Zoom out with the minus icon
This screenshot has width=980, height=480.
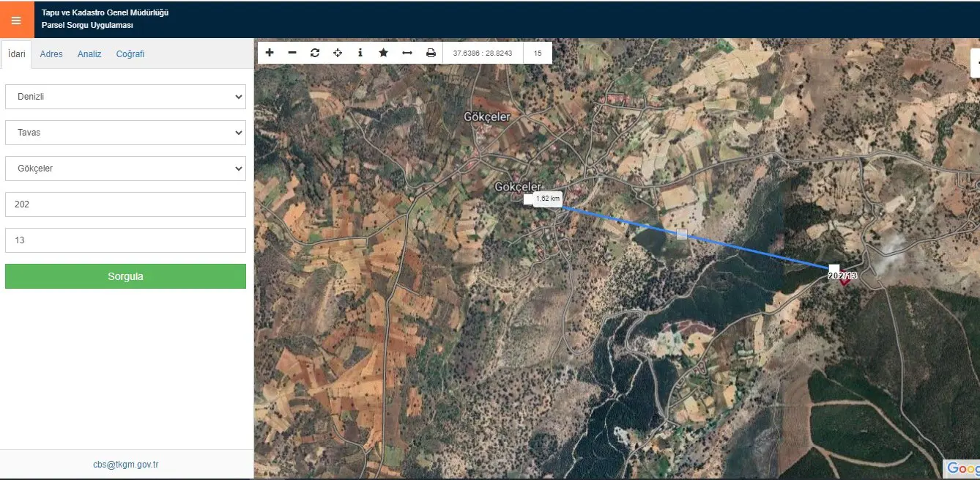[x=292, y=53]
